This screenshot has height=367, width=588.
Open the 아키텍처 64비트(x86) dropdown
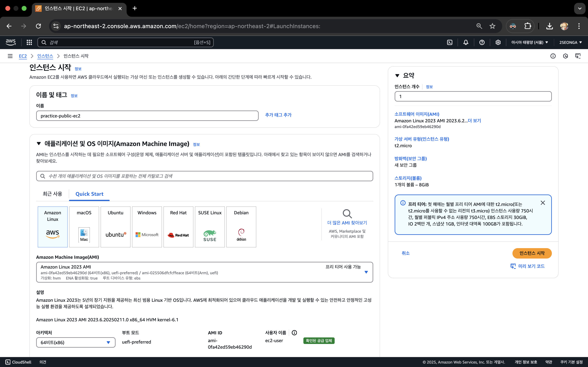coord(76,343)
